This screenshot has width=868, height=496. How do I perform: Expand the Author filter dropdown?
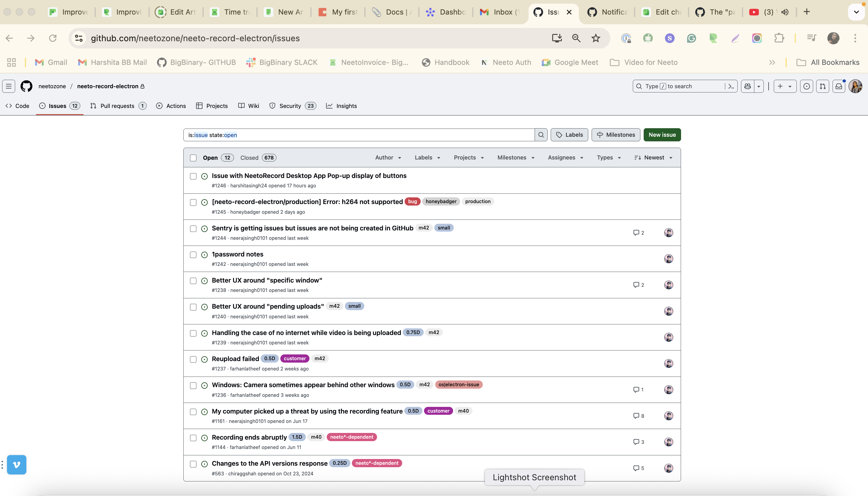coord(388,157)
